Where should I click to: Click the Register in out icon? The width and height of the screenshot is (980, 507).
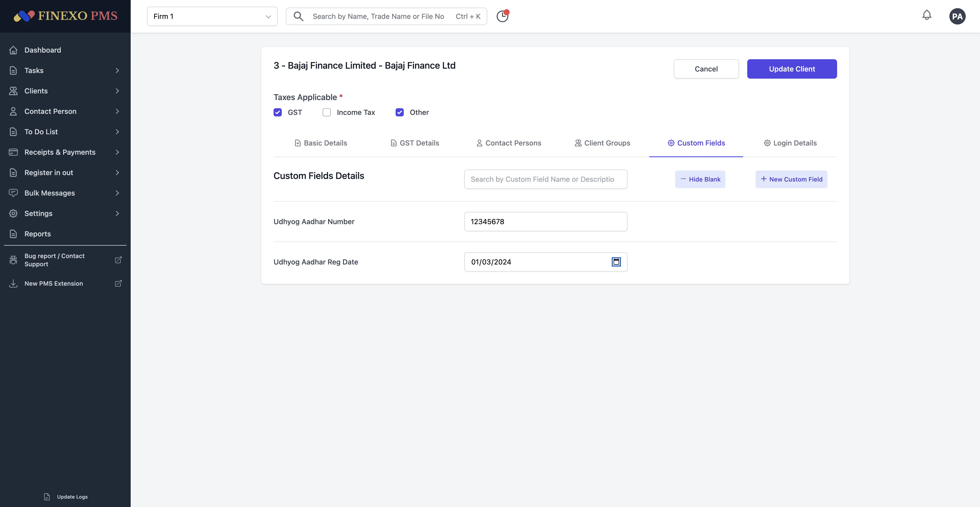pos(13,172)
